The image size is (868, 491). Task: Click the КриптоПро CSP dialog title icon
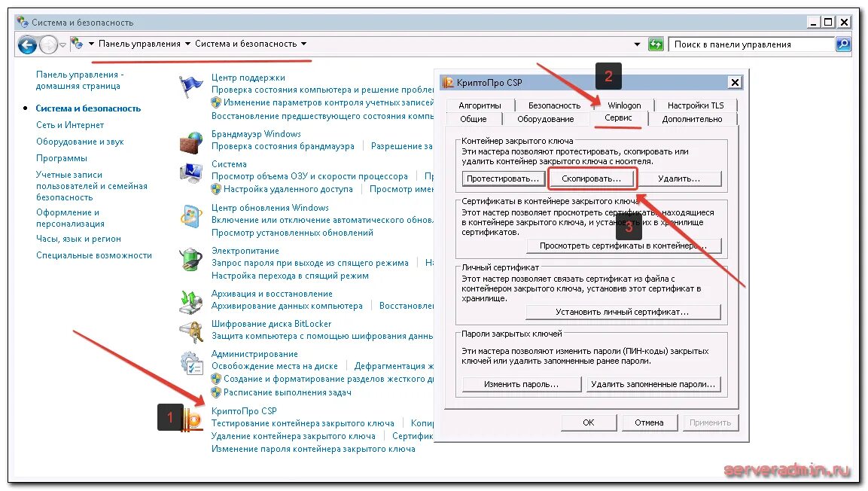tap(448, 83)
